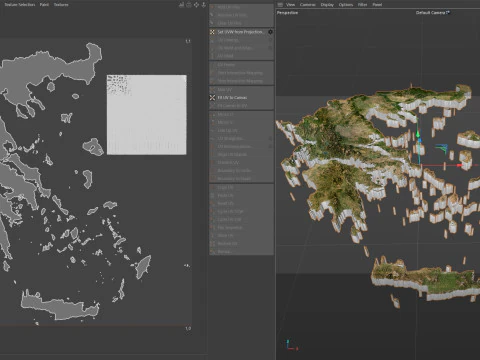Open the viewport Options menu
The height and width of the screenshot is (360, 480).
click(x=346, y=5)
